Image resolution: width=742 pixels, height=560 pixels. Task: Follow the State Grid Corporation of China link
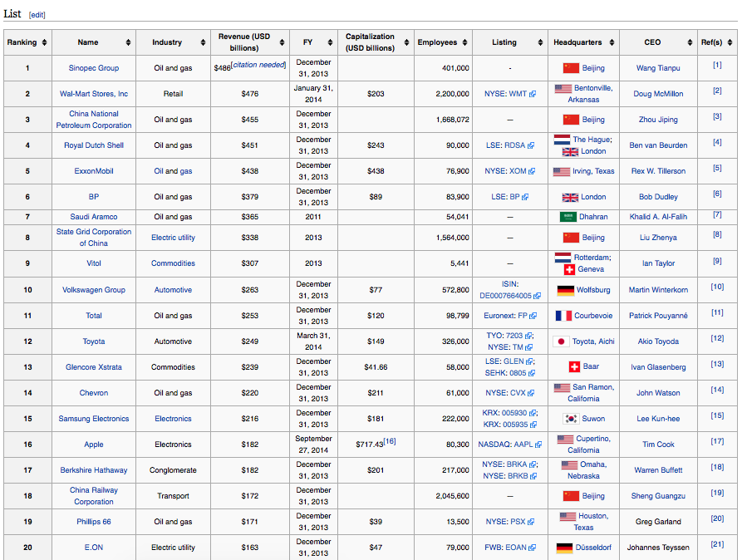tap(94, 238)
